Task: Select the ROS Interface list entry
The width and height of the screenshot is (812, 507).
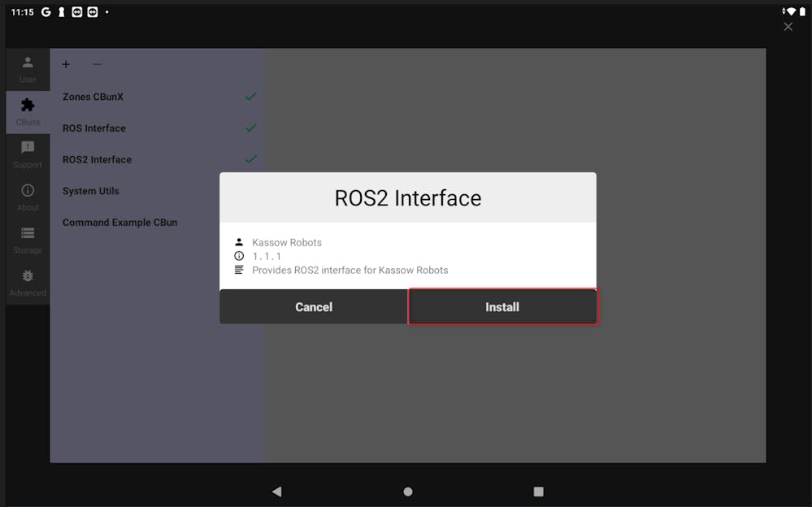Action: (x=158, y=128)
